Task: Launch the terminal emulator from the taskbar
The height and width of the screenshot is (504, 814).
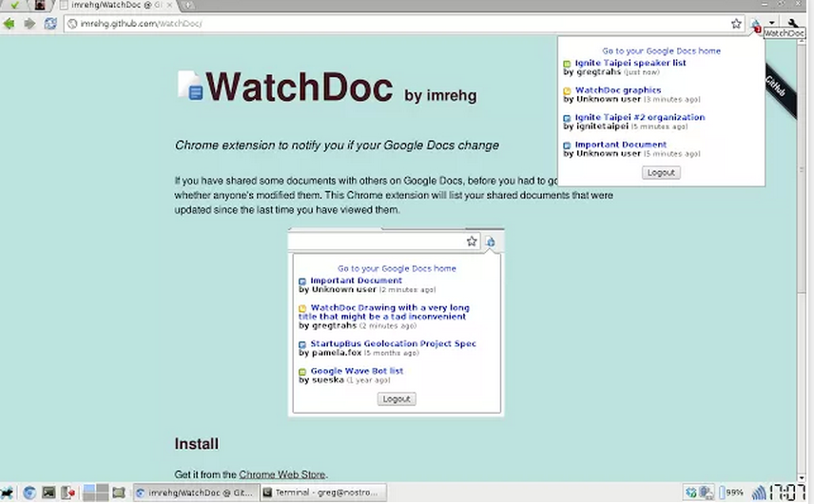Action: (x=48, y=493)
